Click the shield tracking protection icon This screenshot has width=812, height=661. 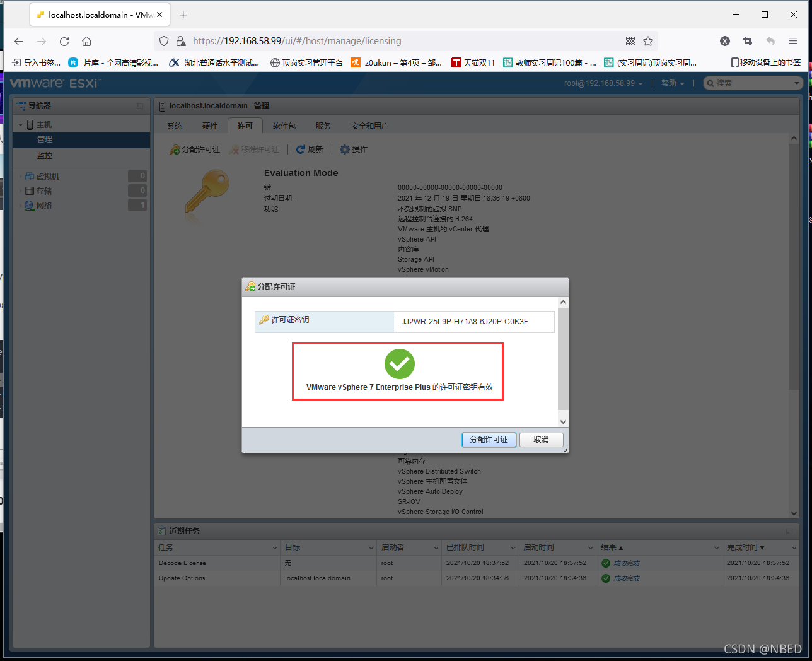click(164, 41)
